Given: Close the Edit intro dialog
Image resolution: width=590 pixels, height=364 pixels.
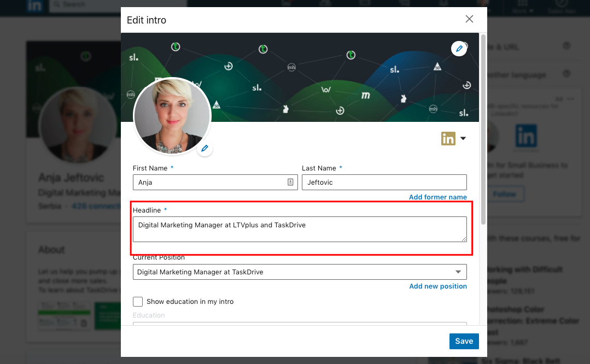Looking at the screenshot, I should tap(469, 19).
